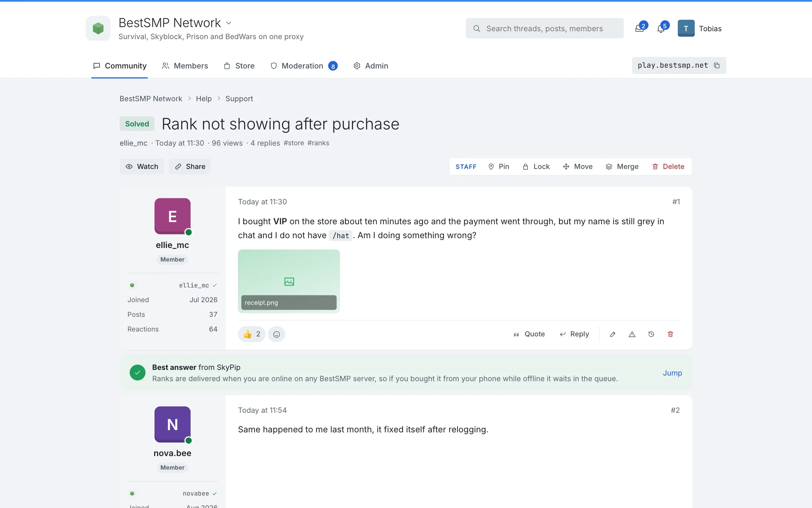Screen dimensions: 812x508
Task: View edit history of post #1
Action: [x=651, y=334]
